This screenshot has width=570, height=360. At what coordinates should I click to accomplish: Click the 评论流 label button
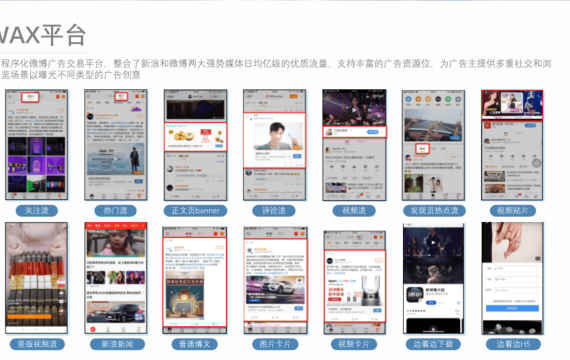pos(274,211)
